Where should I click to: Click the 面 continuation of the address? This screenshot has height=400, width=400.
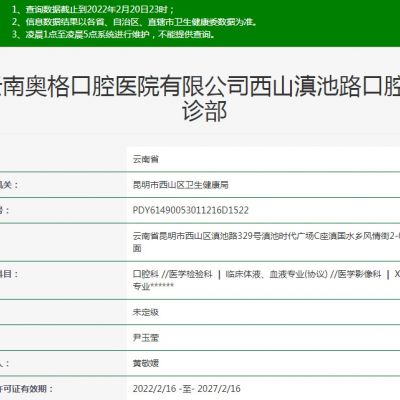(x=137, y=248)
